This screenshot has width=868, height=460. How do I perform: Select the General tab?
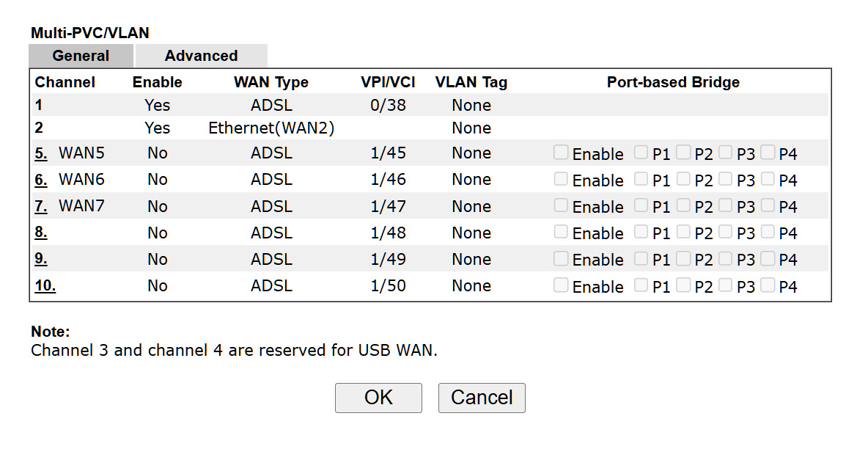coord(81,56)
